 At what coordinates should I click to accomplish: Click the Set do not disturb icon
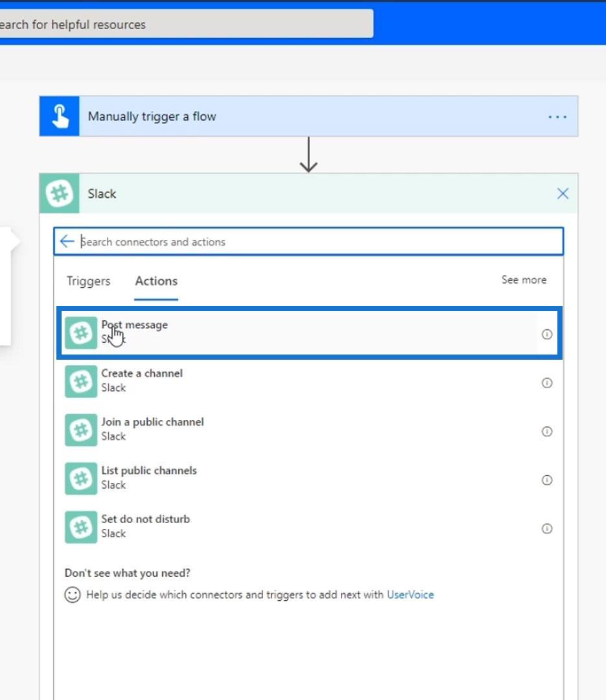pyautogui.click(x=81, y=528)
